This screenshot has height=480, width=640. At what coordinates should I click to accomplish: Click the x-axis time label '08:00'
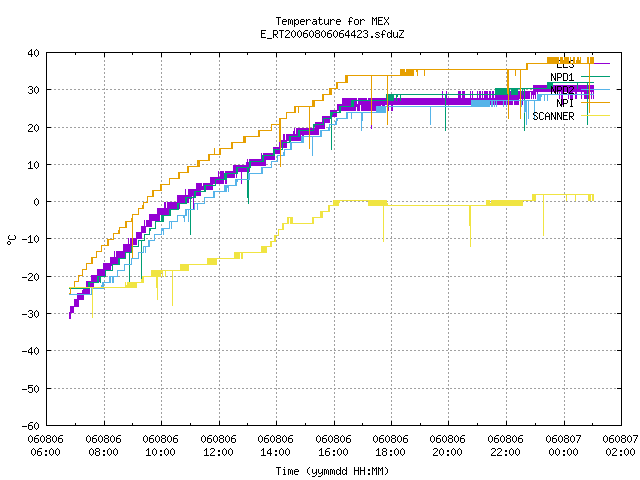(x=103, y=452)
